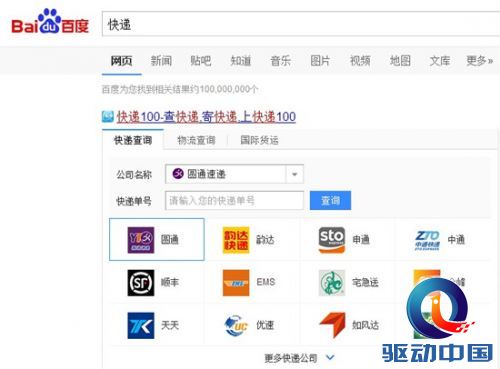Click the result count text 100,000,000个
This screenshot has width=500, height=369.
coord(229,89)
